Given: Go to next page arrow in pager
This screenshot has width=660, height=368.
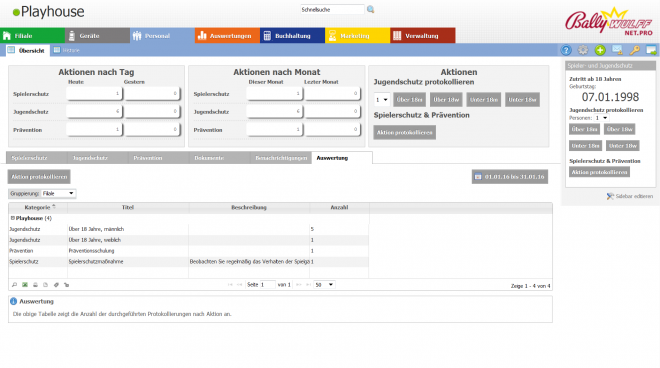Looking at the screenshot, I should click(298, 285).
